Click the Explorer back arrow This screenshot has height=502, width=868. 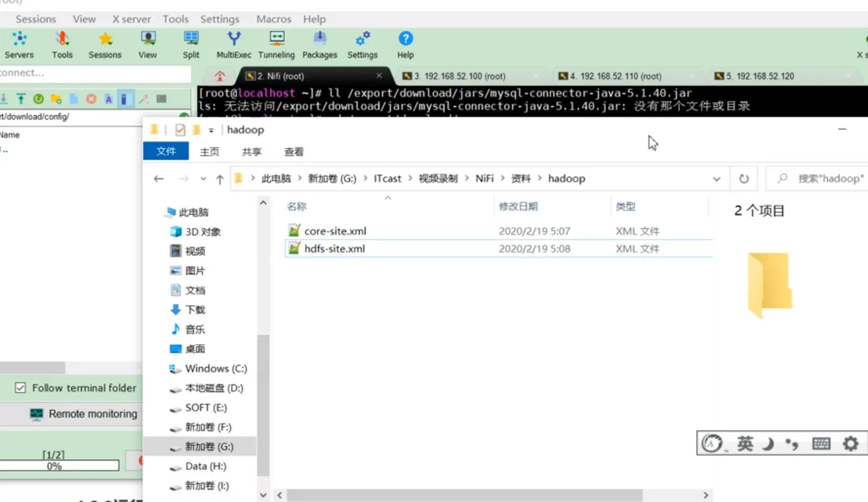click(x=158, y=179)
